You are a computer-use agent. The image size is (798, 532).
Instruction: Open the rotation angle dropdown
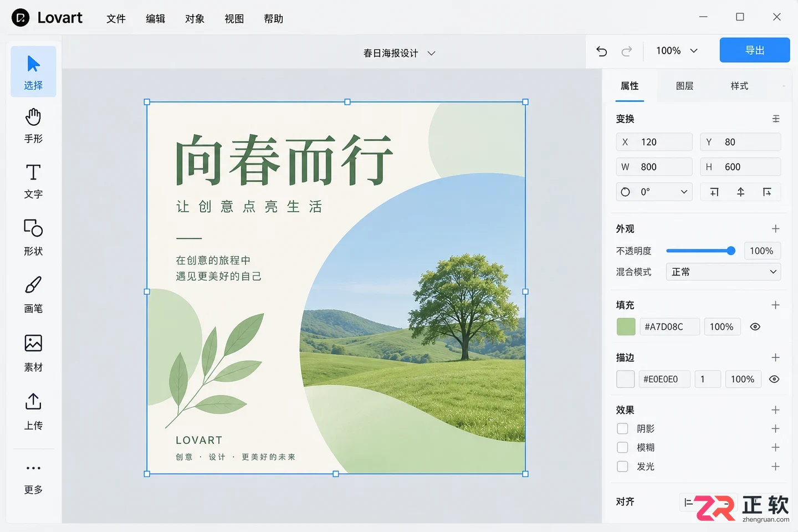pyautogui.click(x=654, y=192)
